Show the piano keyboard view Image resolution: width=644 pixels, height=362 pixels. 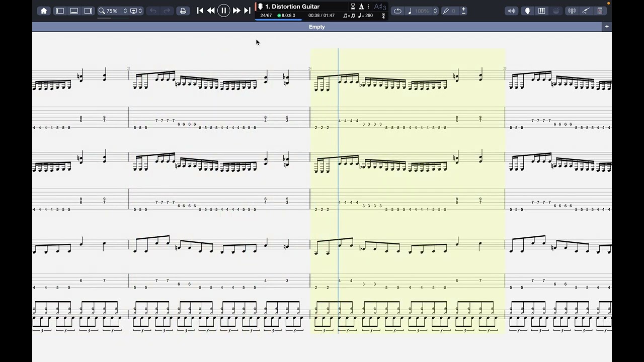542,11
